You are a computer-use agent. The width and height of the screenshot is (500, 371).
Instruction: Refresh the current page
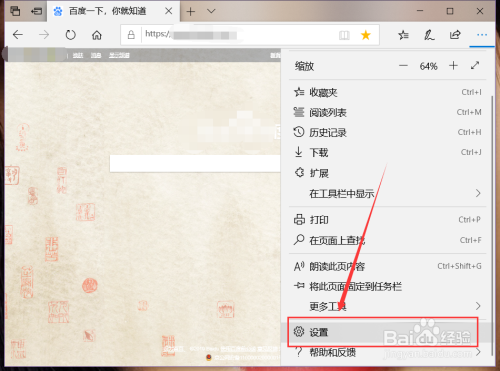[x=70, y=35]
